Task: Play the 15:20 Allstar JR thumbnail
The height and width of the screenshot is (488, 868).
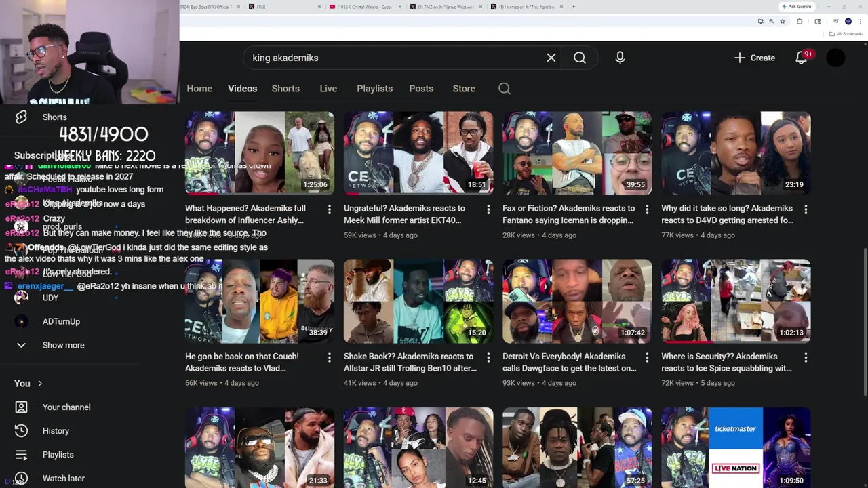Action: (x=418, y=301)
